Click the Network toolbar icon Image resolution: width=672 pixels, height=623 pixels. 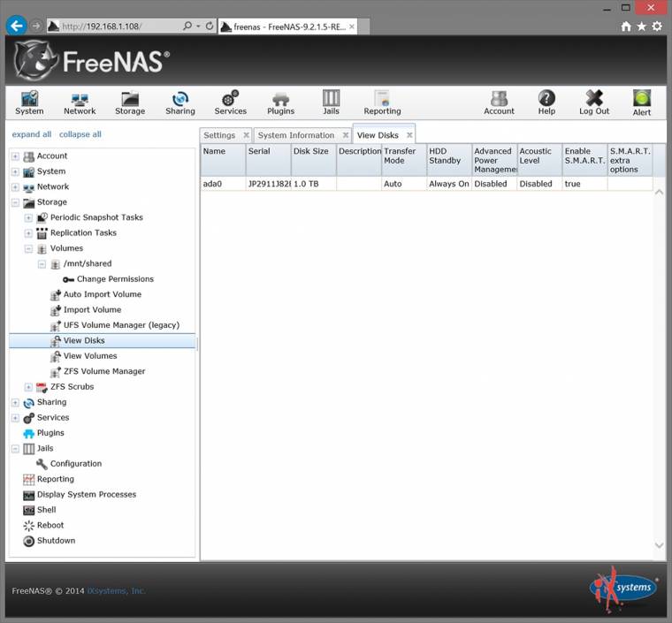(x=80, y=102)
